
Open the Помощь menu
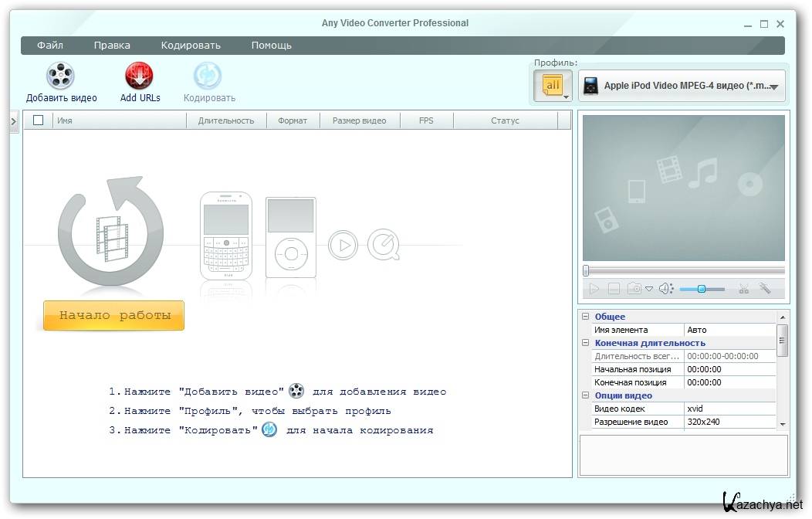tap(271, 46)
